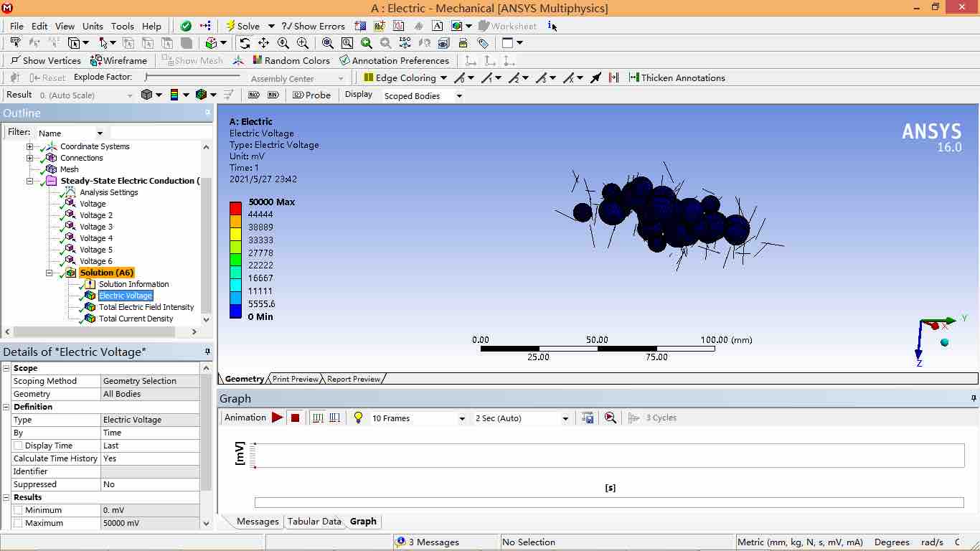Collapse the Solution (A6) node

tap(50, 273)
